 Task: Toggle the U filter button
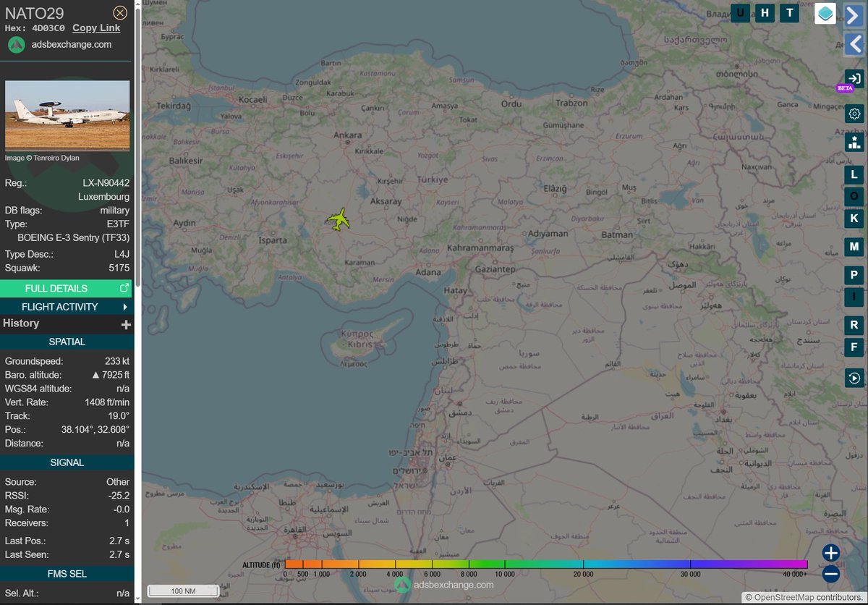(740, 12)
